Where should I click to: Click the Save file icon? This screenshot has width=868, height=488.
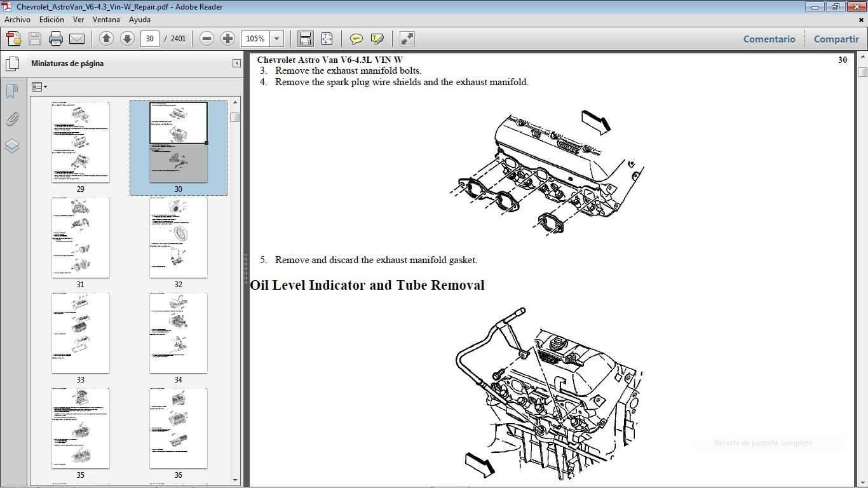(x=35, y=39)
